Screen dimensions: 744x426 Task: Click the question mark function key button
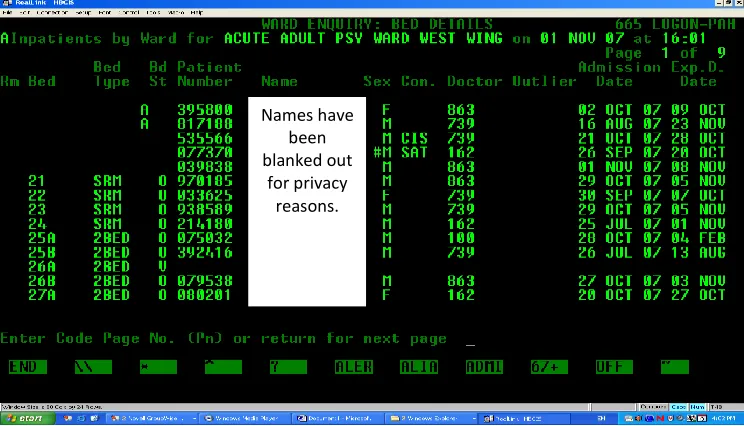pyautogui.click(x=288, y=367)
